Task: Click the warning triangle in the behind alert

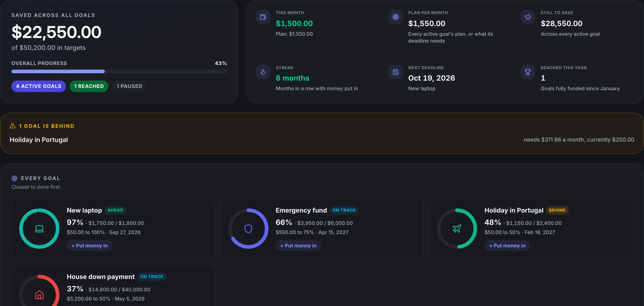Action: pos(13,126)
